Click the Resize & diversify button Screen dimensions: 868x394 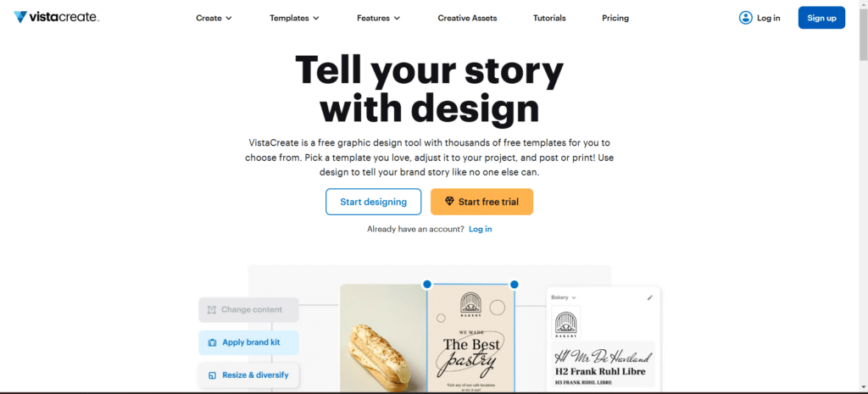click(x=248, y=375)
